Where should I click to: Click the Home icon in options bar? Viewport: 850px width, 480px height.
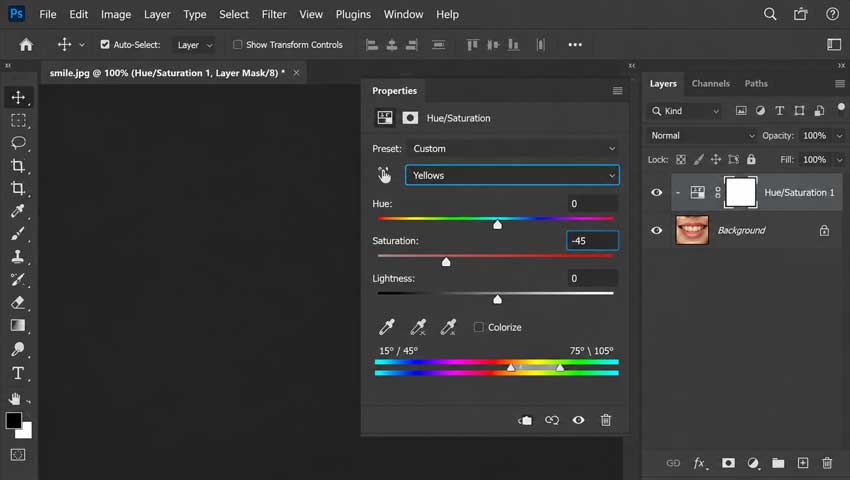coord(26,44)
